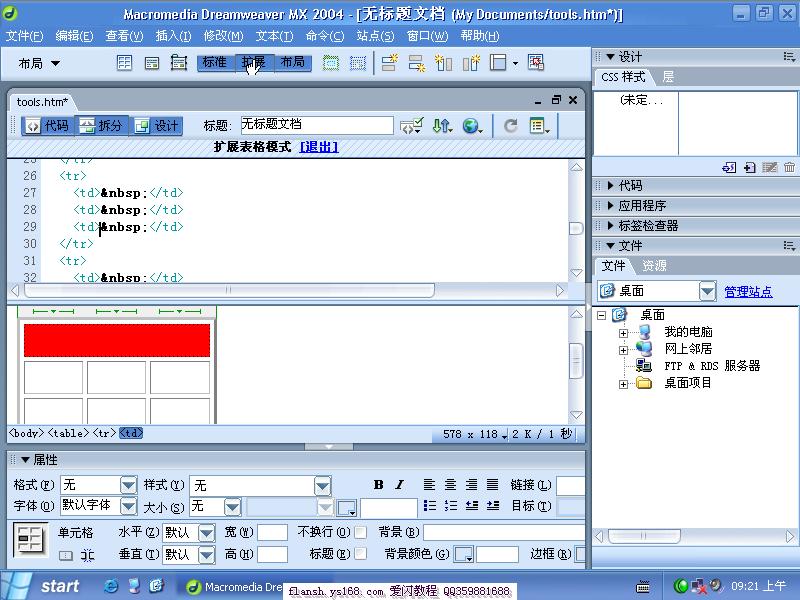Select the <table> tag in tag selector
This screenshot has width=800, height=600.
[x=68, y=433]
